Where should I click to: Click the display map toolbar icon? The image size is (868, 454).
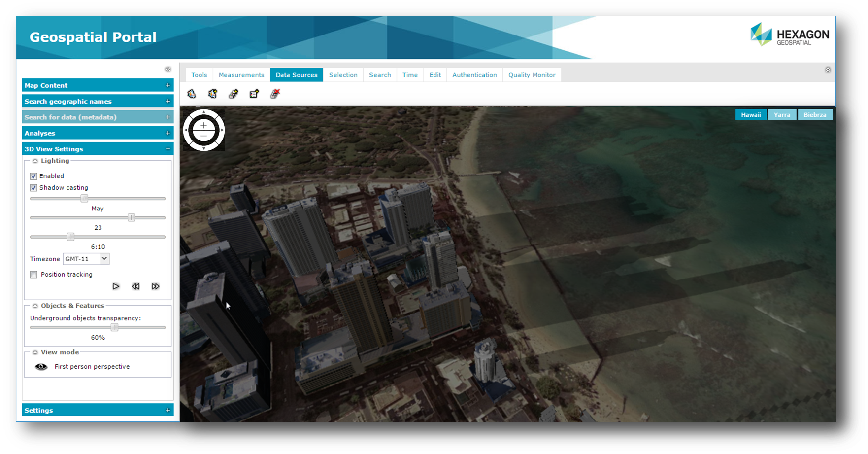point(192,93)
